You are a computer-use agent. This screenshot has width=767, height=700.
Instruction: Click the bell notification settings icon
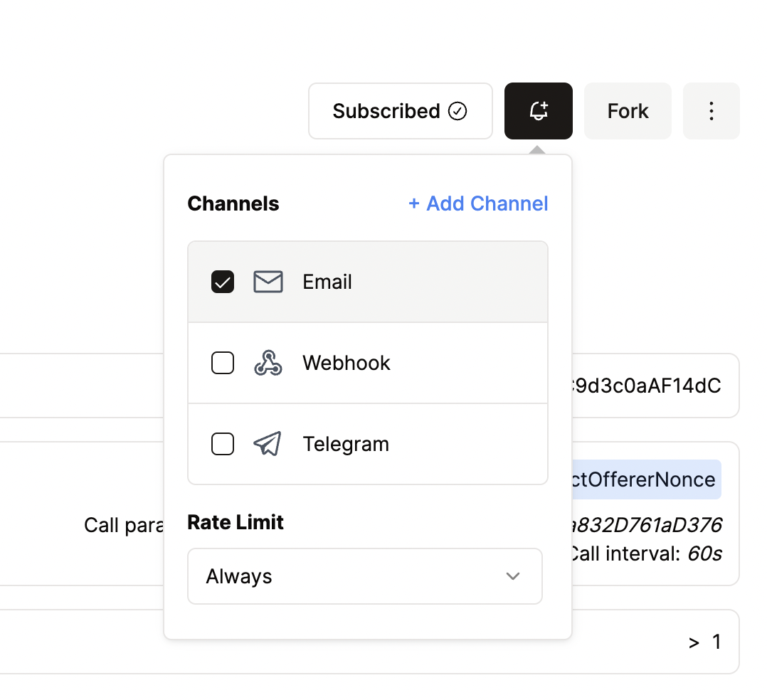click(539, 111)
